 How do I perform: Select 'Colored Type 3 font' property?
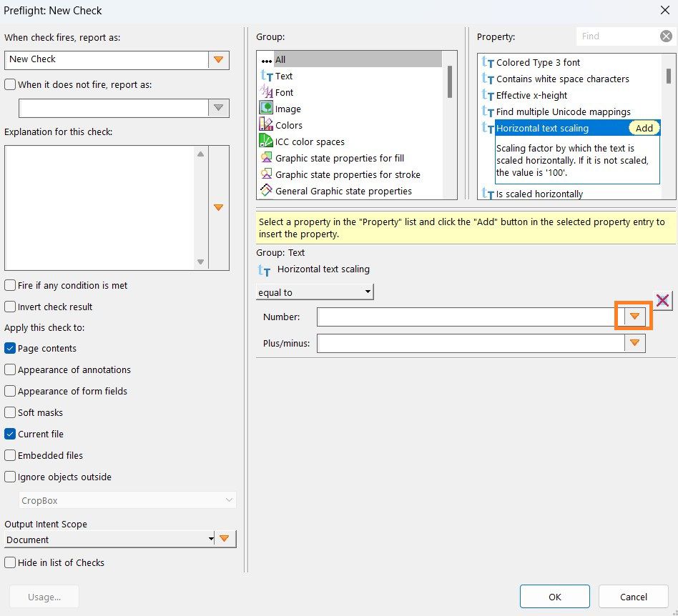tap(538, 63)
